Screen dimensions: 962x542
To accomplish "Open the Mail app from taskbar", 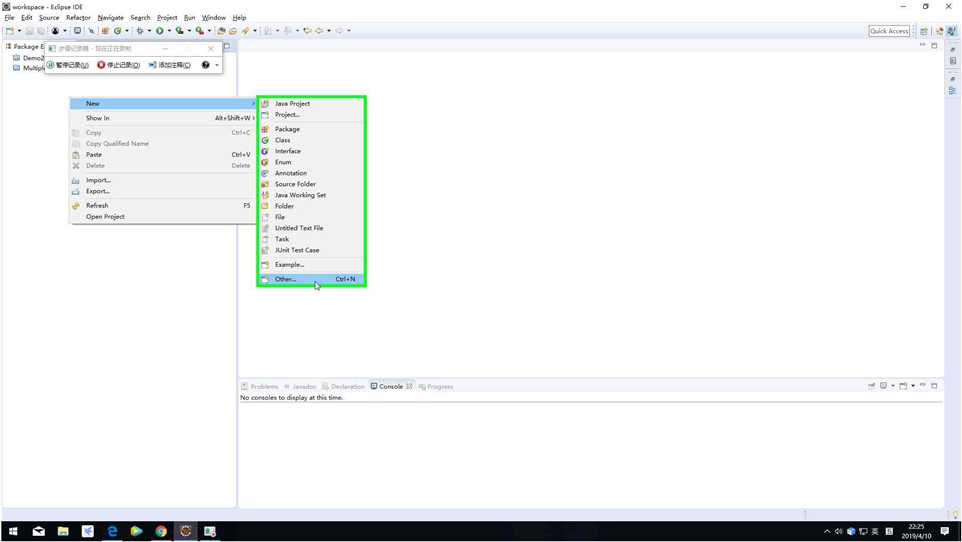I will point(38,531).
